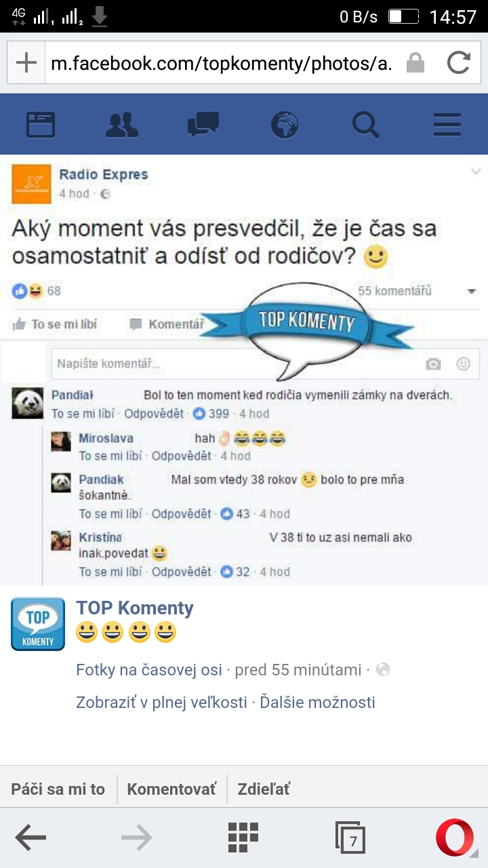Tap the Zdieľať share button
The height and width of the screenshot is (868, 488).
coord(264,789)
